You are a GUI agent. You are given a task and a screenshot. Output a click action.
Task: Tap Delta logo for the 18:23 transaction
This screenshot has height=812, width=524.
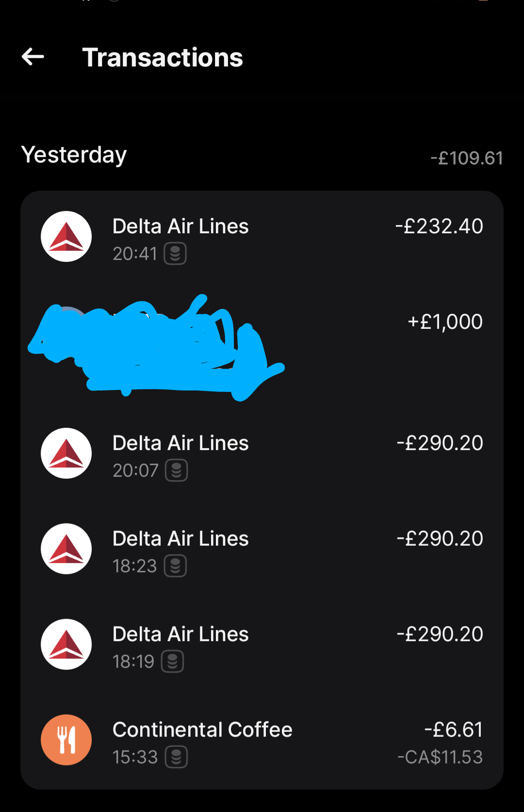(66, 549)
